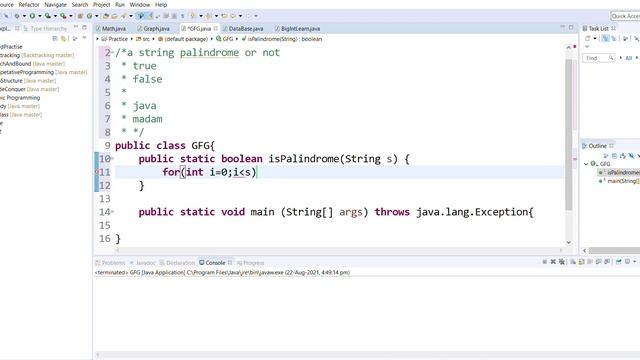Screen dimensions: 640x360
Task: Click isPalindrome(String) in breadcrumb
Action: coord(282,39)
